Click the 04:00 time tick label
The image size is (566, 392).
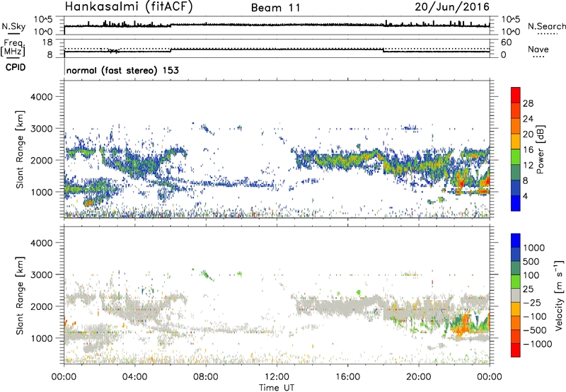134,377
